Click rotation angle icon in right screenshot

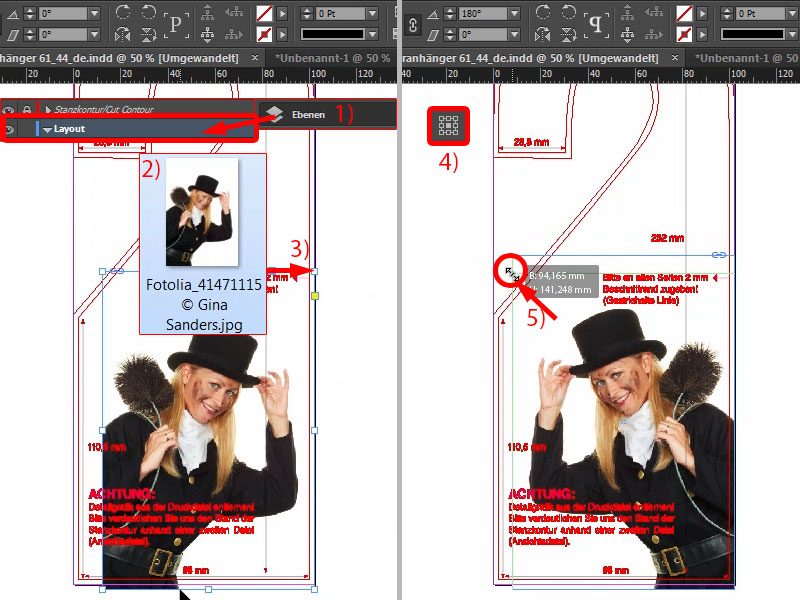coord(433,14)
